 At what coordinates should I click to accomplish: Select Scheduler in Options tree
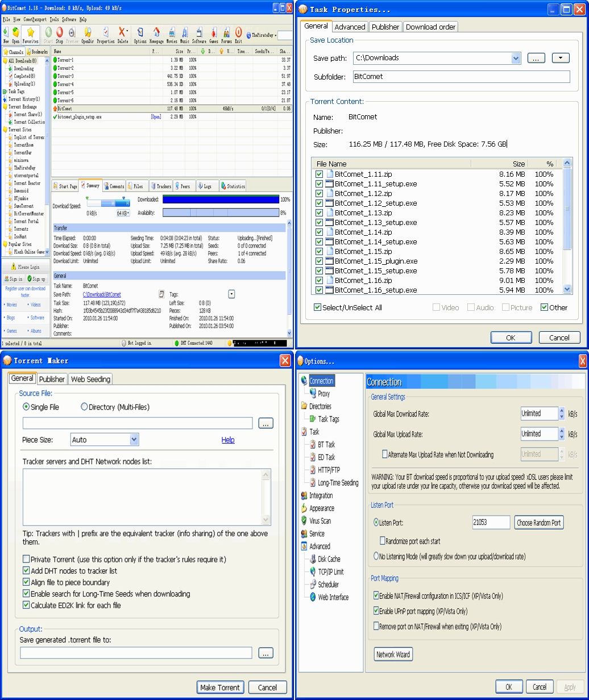pyautogui.click(x=323, y=585)
